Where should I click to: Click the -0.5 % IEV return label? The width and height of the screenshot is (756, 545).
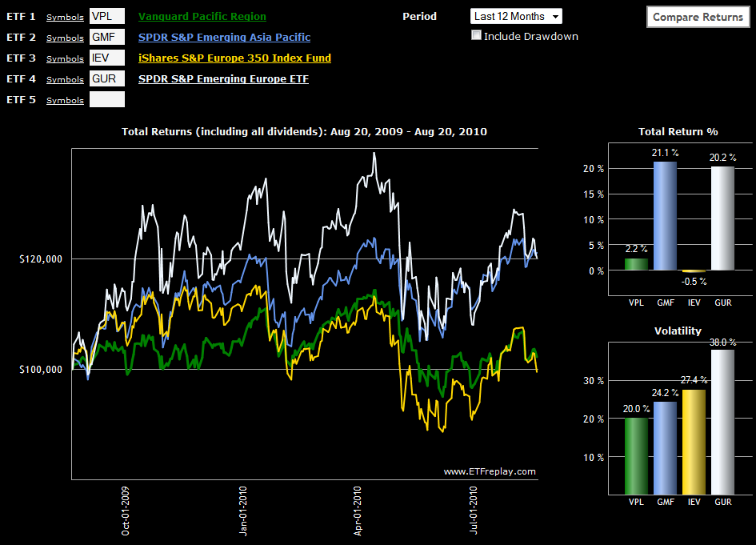[694, 281]
